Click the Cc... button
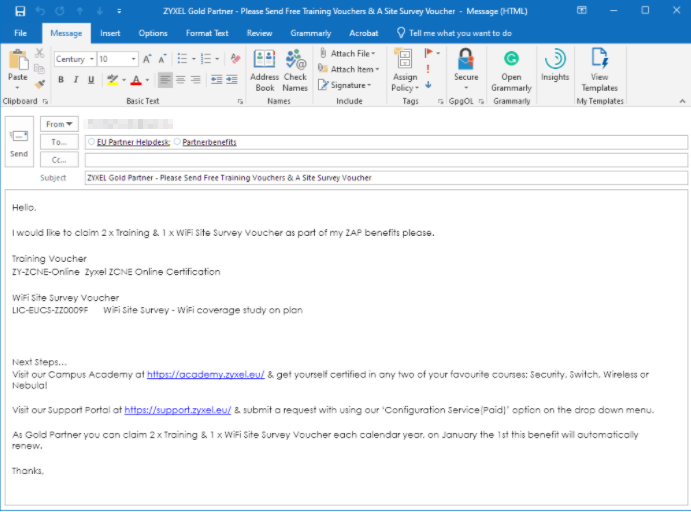 (59, 160)
